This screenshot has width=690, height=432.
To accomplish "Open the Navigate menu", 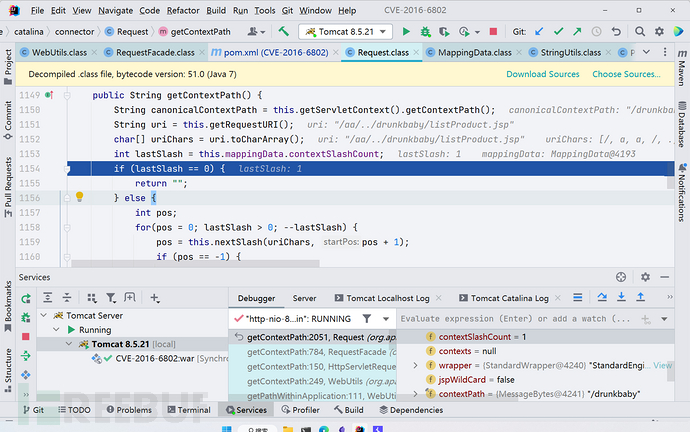I will pyautogui.click(x=115, y=11).
